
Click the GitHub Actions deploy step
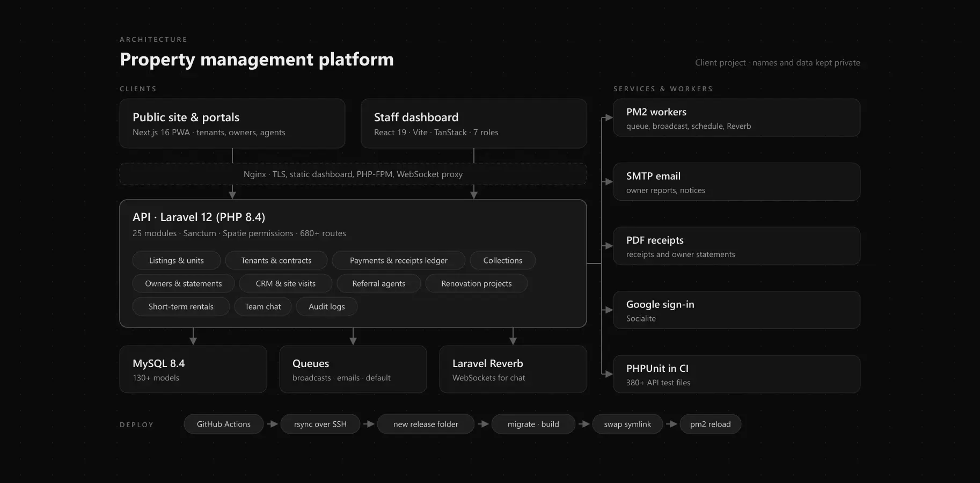coord(223,424)
